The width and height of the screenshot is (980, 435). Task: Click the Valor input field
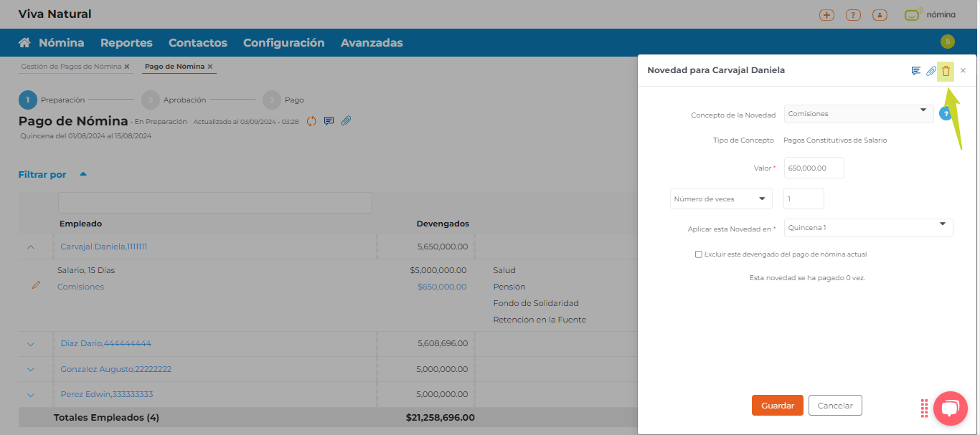pos(814,168)
